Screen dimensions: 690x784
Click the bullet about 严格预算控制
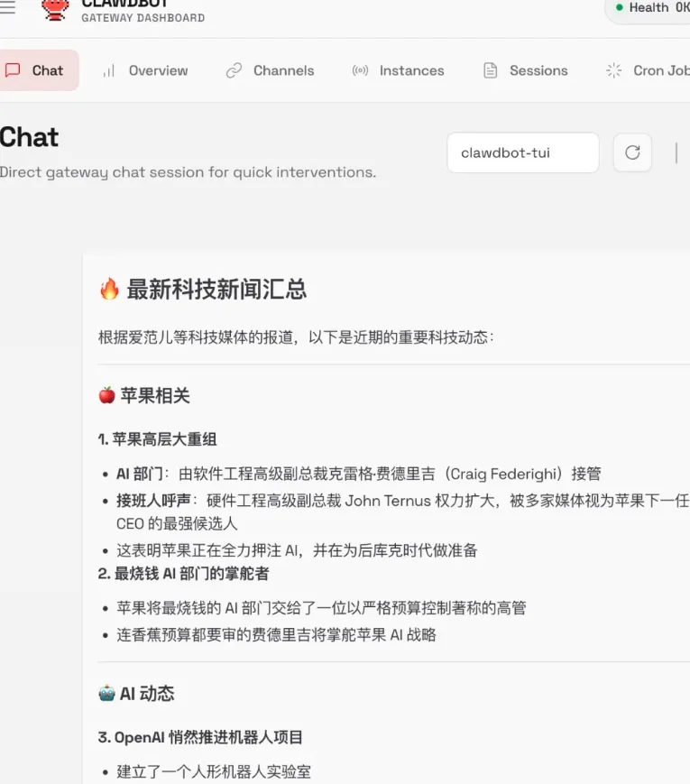321,608
